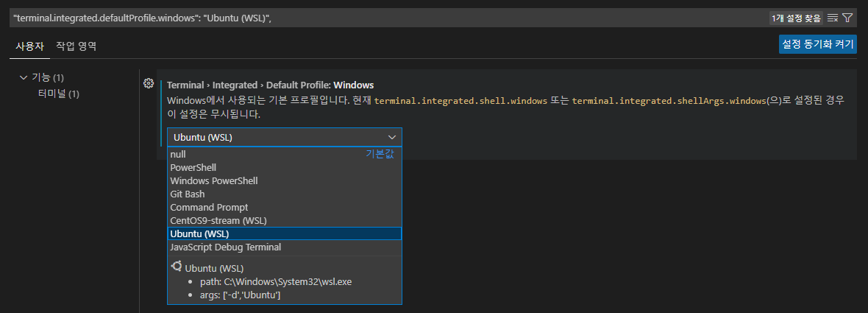868x313 pixels.
Task: Choose Command Prompt from the profile list
Action: [285, 207]
